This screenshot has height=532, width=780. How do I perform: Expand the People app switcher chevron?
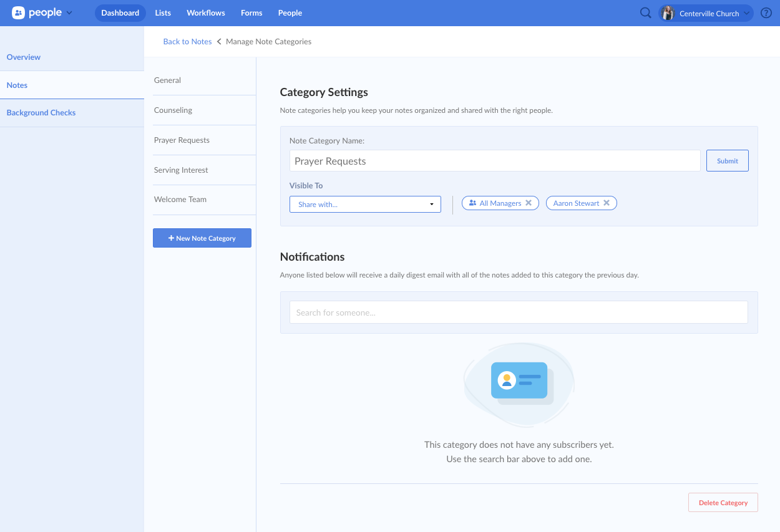point(69,13)
